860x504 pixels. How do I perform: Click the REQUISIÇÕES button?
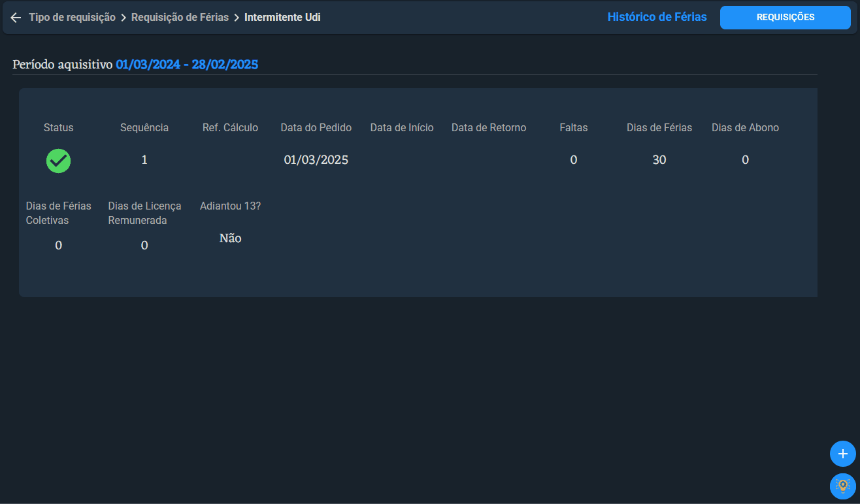785,18
